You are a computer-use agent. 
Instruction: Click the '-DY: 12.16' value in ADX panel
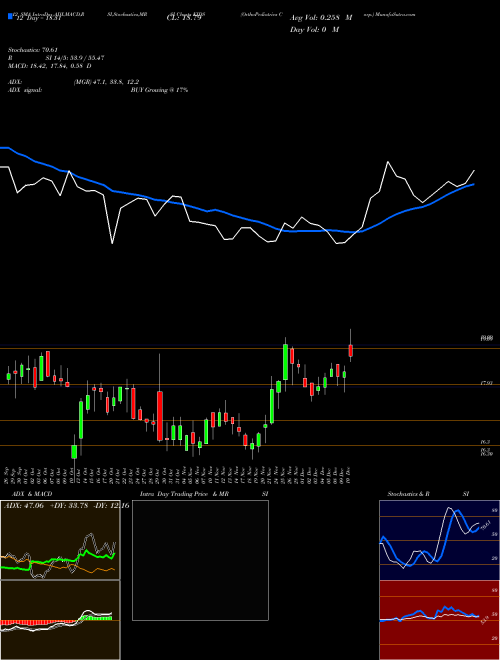[x=111, y=506]
